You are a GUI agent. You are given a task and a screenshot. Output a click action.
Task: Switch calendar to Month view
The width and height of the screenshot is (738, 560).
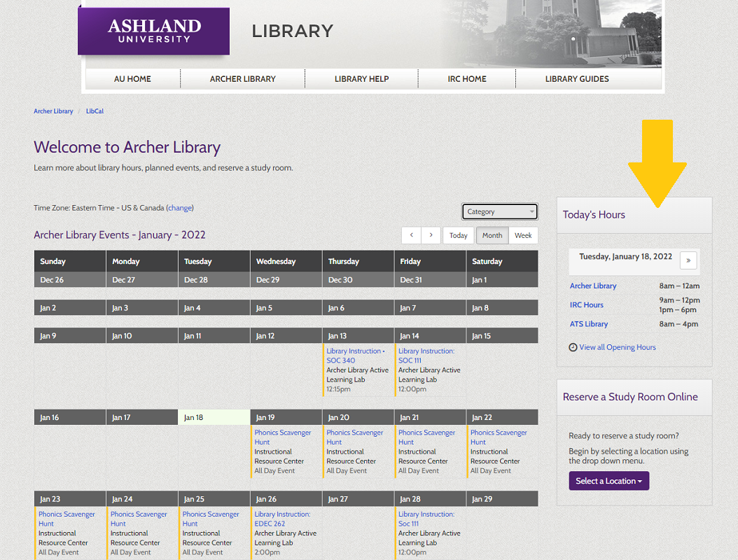(492, 235)
